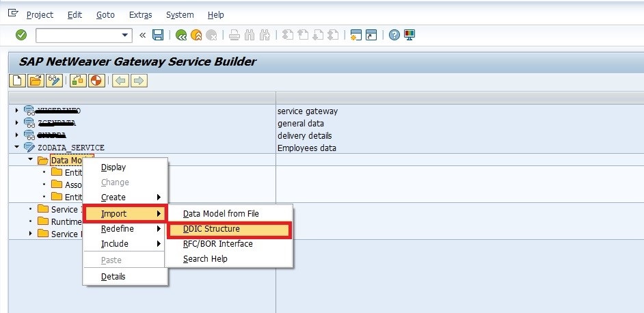The width and height of the screenshot is (644, 313).
Task: Open the Extras menu
Action: click(140, 15)
